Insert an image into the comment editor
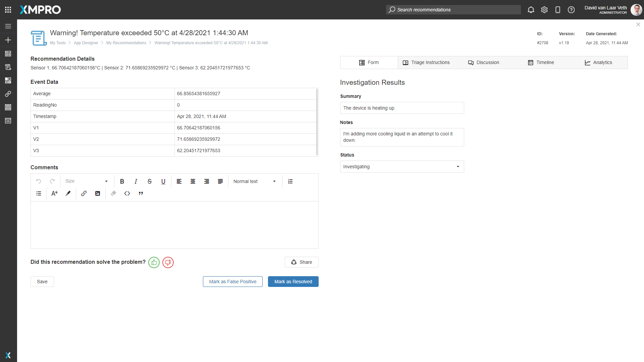Screen dimensions: 644x362 click(98, 193)
